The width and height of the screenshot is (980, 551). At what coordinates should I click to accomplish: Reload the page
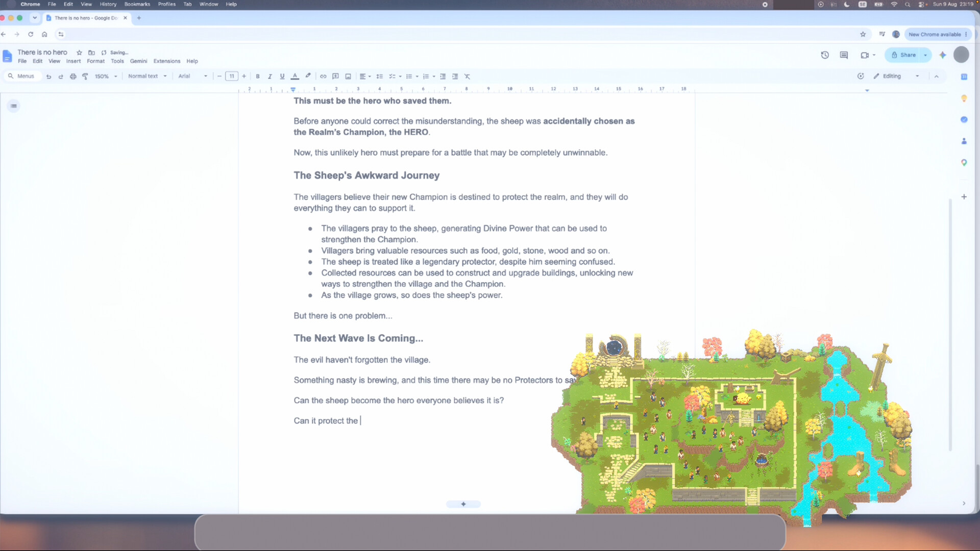31,34
